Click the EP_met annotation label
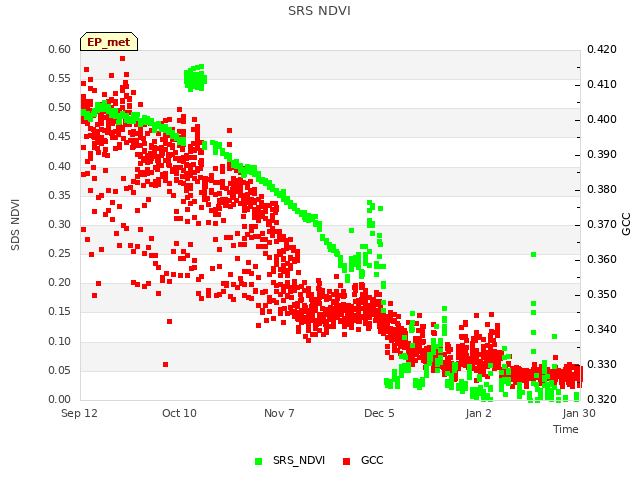Screen dimensions: 640x480 (109, 42)
